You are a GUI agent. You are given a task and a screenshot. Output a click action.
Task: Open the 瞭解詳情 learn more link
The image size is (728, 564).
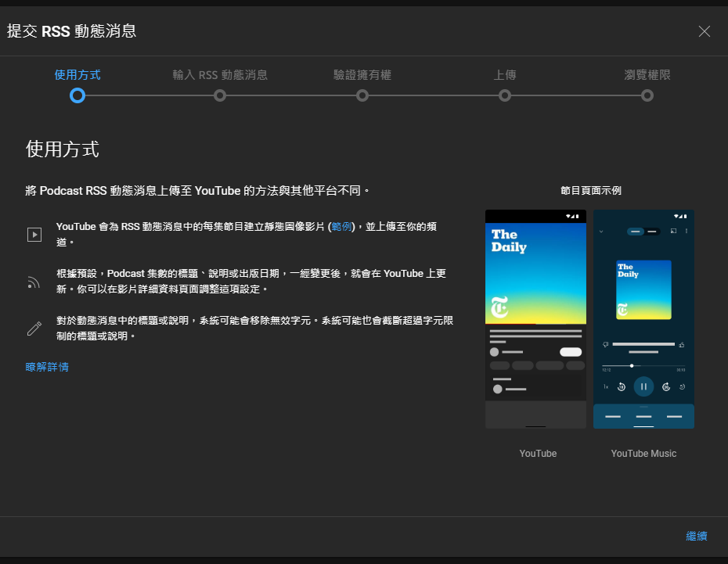pyautogui.click(x=47, y=367)
